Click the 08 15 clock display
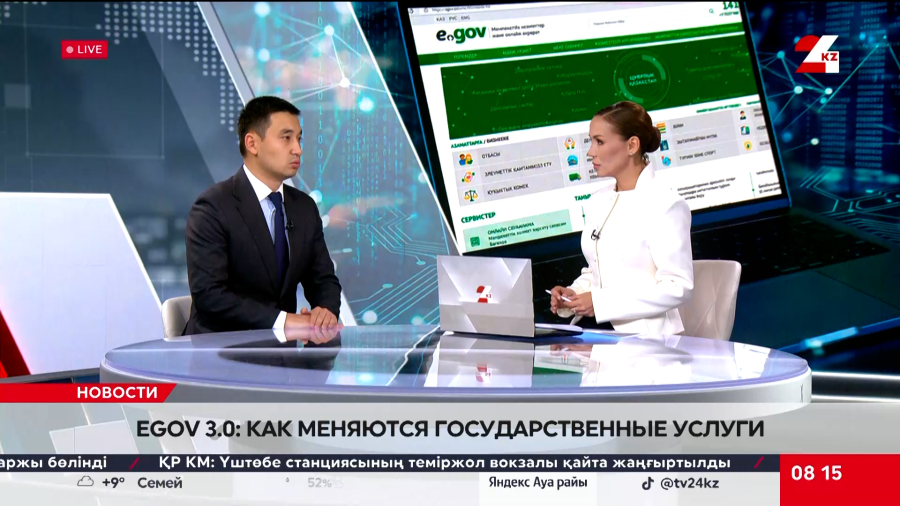This screenshot has width=900, height=506. 816,473
